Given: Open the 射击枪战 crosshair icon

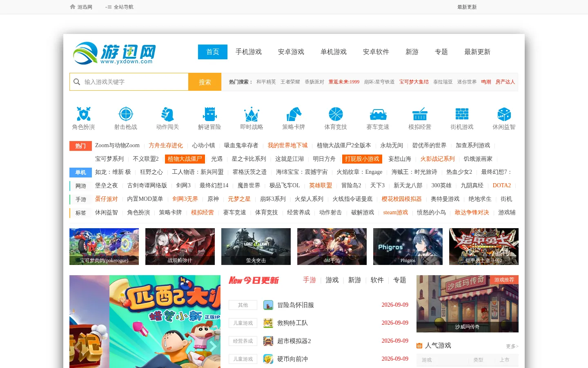Looking at the screenshot, I should [126, 114].
